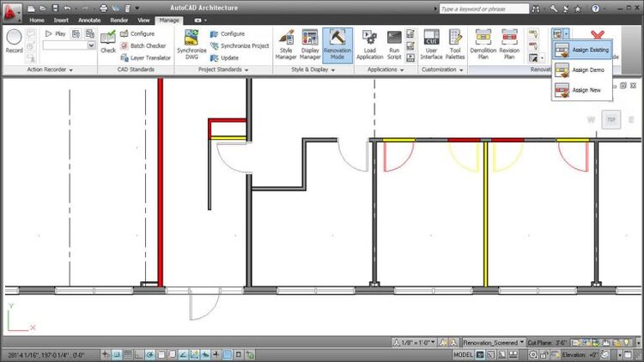Image resolution: width=644 pixels, height=362 pixels.
Task: Open the action macro combo box
Action: pos(69,45)
